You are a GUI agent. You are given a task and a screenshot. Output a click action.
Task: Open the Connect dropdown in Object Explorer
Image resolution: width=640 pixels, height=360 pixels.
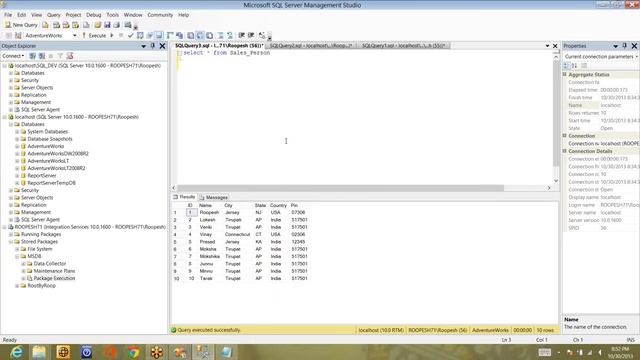point(13,56)
